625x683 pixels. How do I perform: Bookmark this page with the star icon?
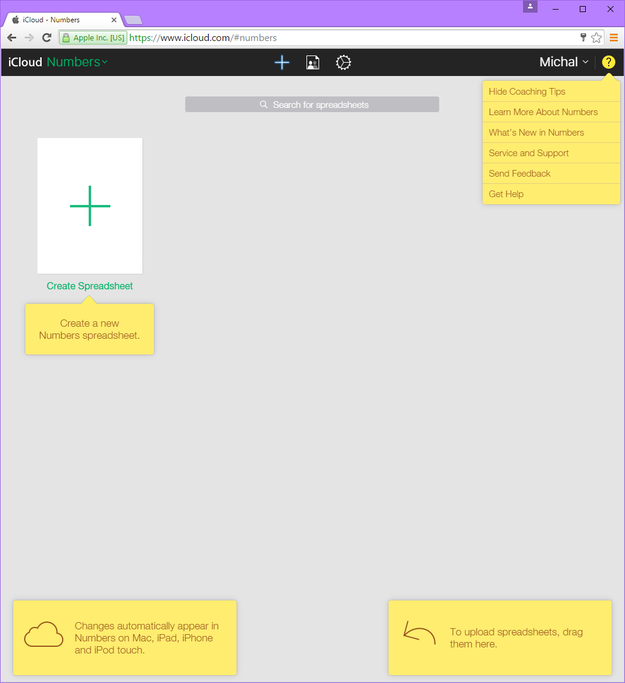tap(596, 38)
